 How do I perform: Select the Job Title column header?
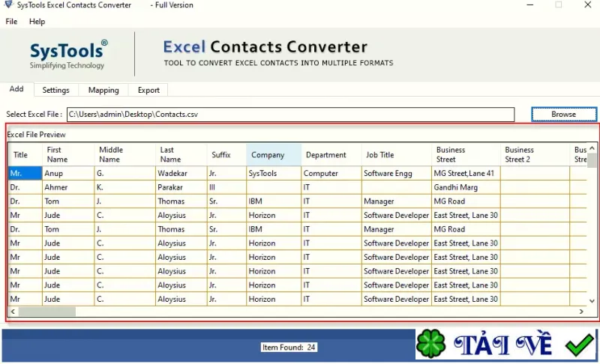point(397,155)
